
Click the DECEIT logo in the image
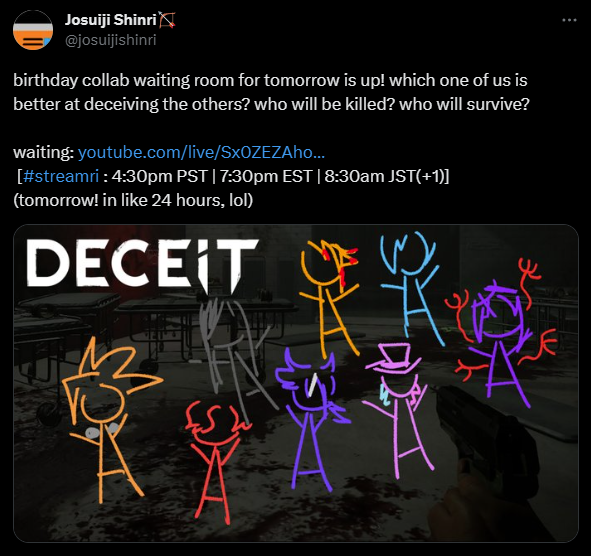(x=142, y=264)
